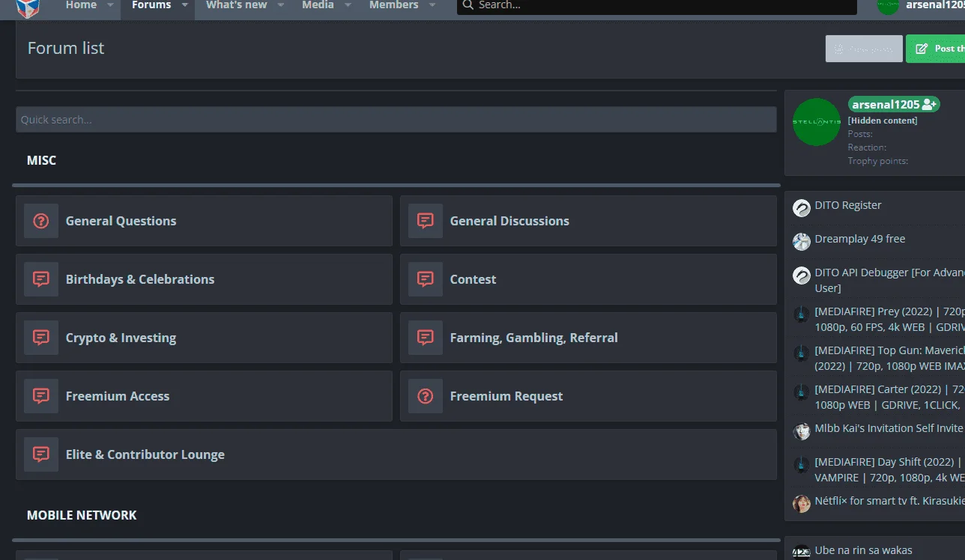Viewport: 965px width, 560px height.
Task: Click the site logo in navbar
Action: (x=28, y=7)
